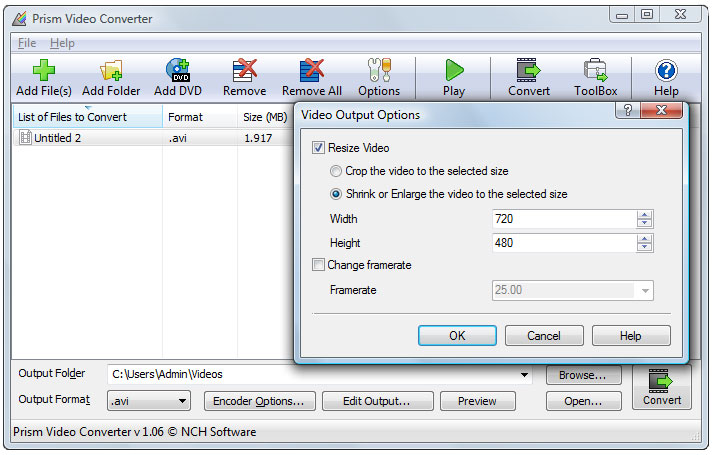Click the Edit Output... button
This screenshot has width=713, height=455.
377,401
